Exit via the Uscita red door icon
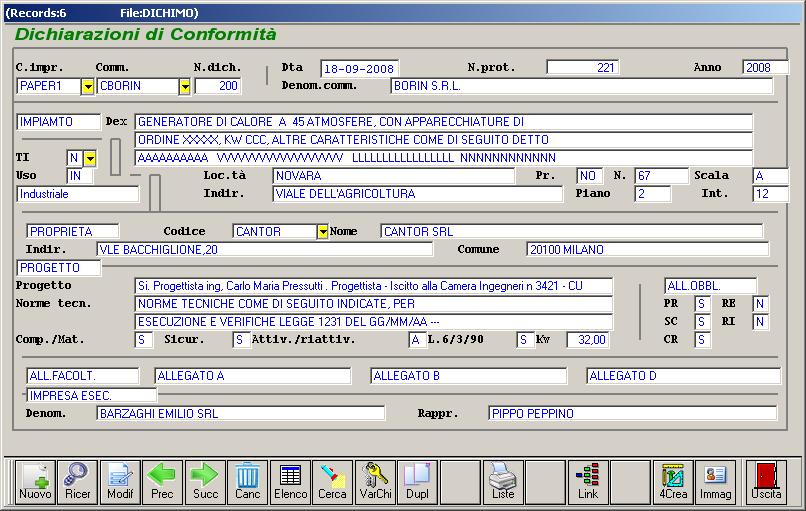Screen dimensions: 806x511 766,482
